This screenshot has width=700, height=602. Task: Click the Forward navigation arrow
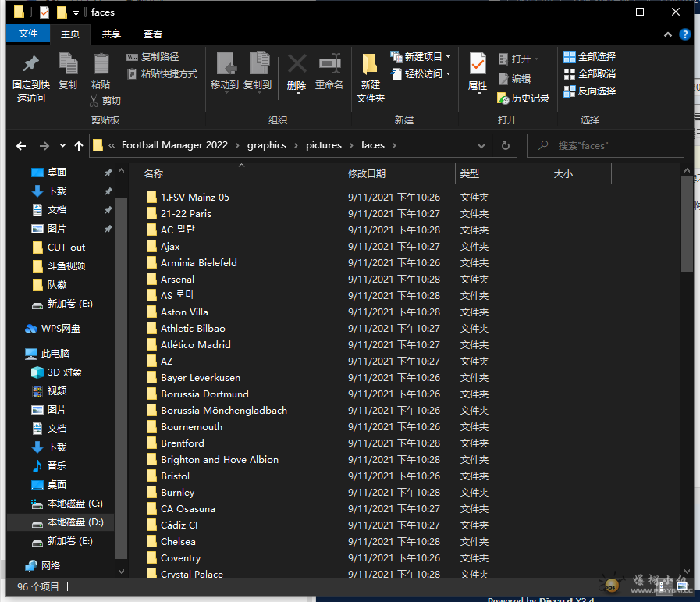click(x=44, y=145)
